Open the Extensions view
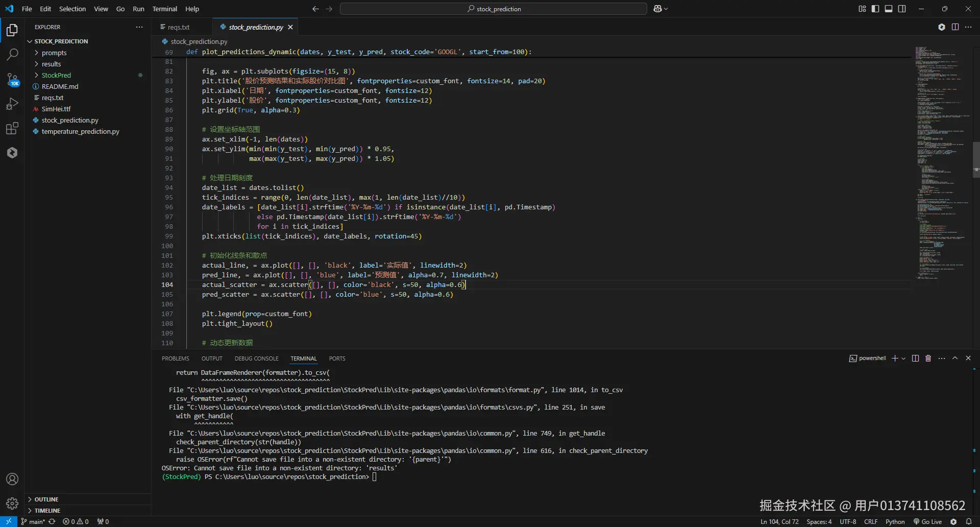 [x=12, y=128]
